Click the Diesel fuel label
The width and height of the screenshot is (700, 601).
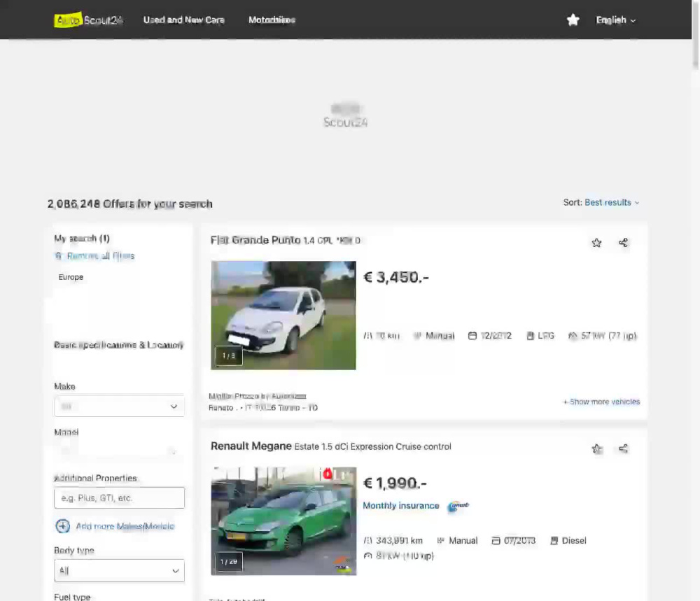574,540
